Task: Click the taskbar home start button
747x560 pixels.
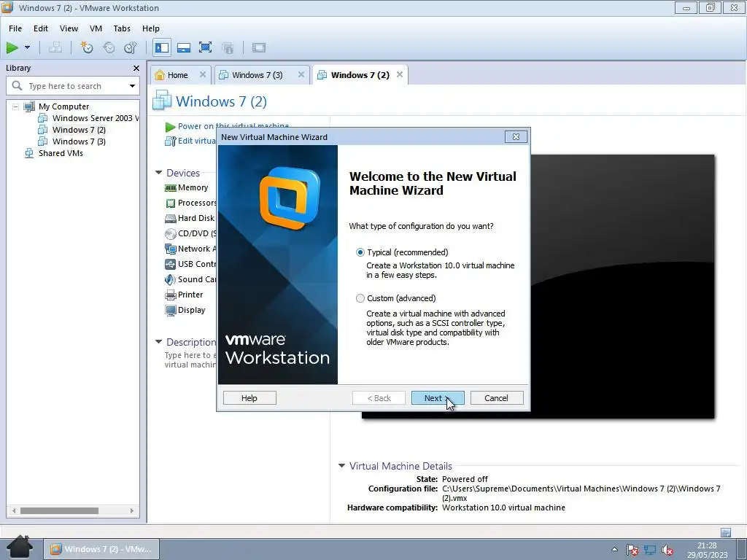Action: click(x=20, y=547)
